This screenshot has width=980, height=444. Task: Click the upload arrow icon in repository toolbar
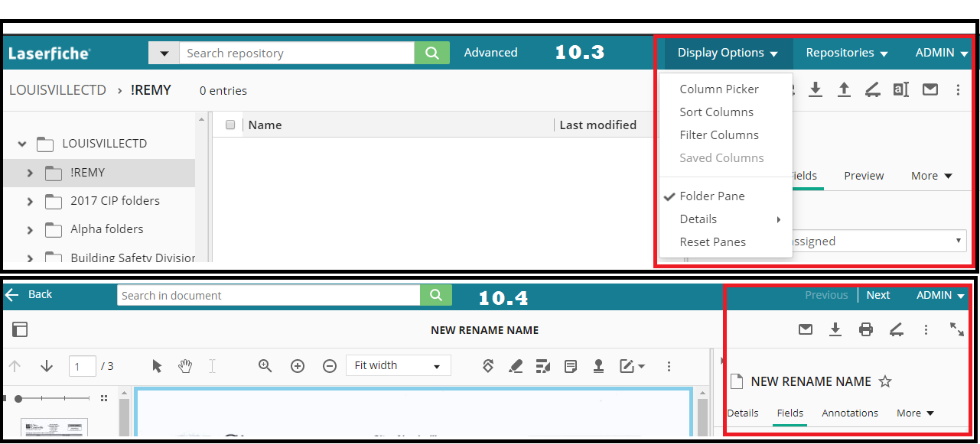(x=844, y=89)
